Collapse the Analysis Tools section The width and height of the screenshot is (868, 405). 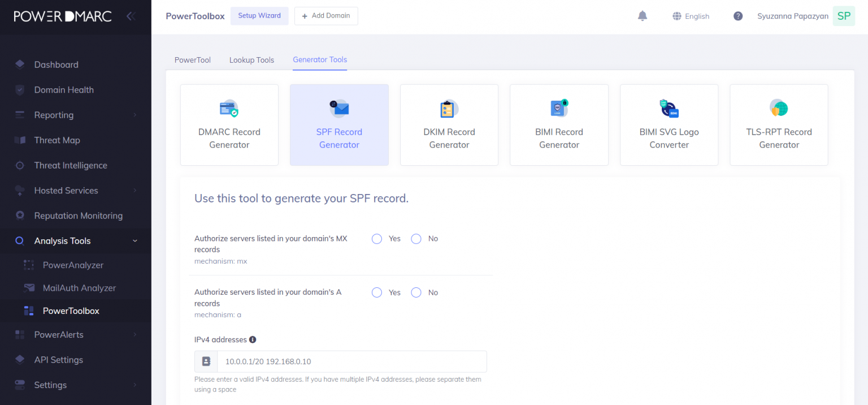(63, 240)
